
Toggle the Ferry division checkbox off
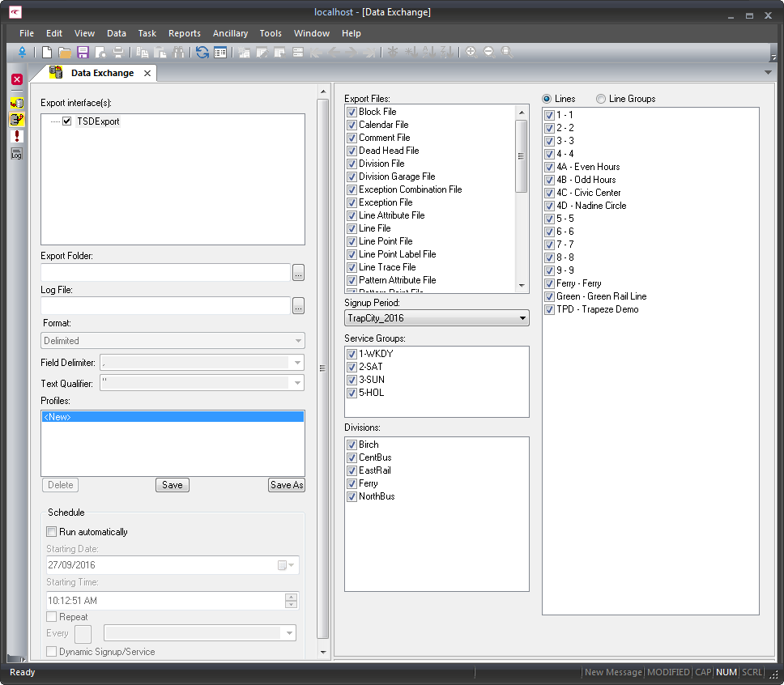coord(352,483)
